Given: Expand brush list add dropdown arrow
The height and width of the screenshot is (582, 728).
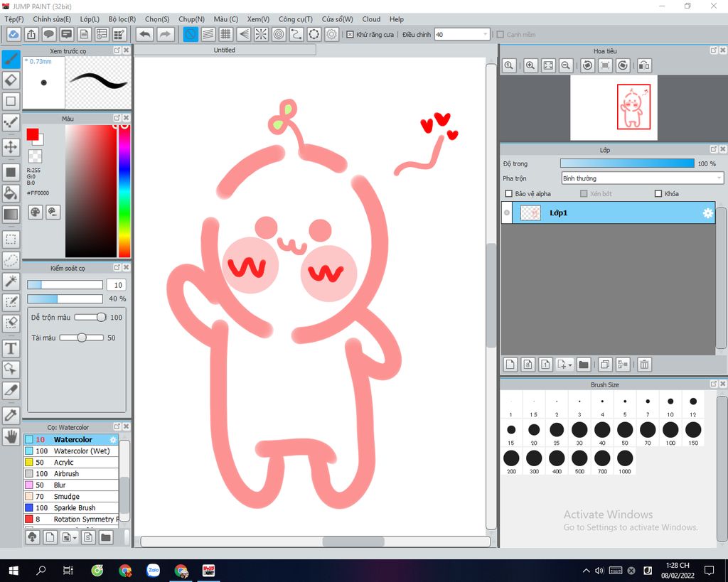Looking at the screenshot, I should (x=74, y=538).
